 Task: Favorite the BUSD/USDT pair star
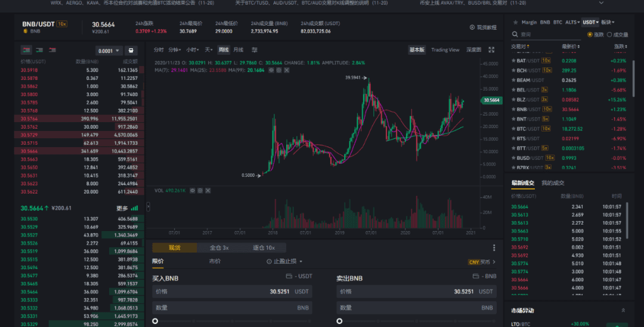click(513, 158)
